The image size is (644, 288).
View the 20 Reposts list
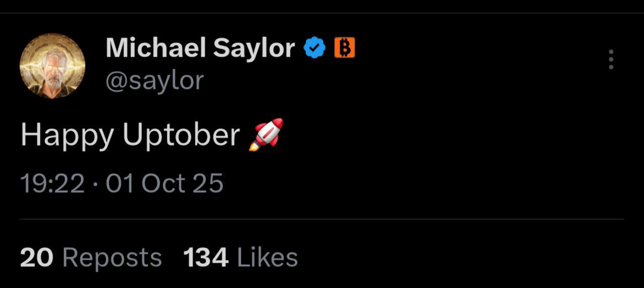pyautogui.click(x=91, y=258)
